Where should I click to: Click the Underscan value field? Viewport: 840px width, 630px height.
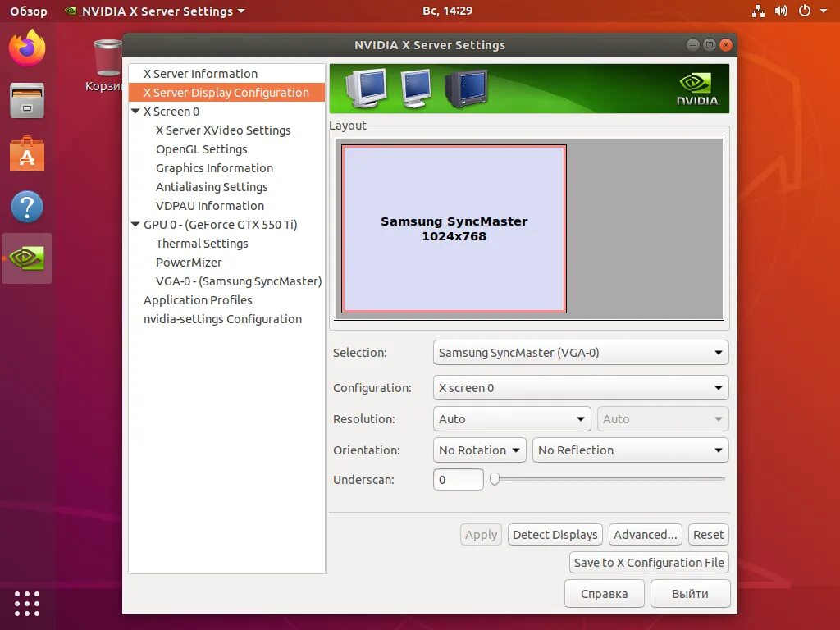tap(458, 479)
